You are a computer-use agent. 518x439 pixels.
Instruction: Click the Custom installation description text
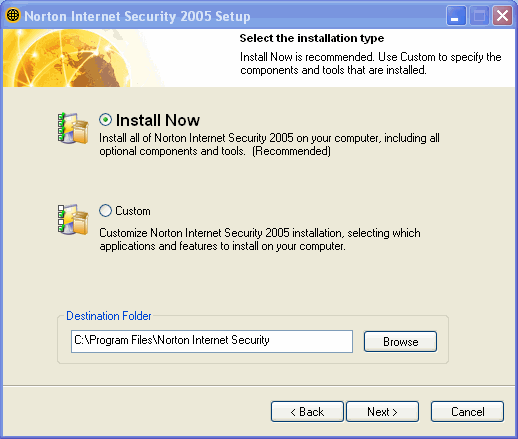coord(260,240)
